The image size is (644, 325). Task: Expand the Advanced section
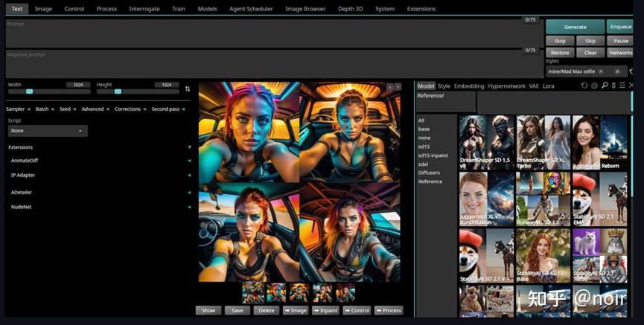pos(95,109)
